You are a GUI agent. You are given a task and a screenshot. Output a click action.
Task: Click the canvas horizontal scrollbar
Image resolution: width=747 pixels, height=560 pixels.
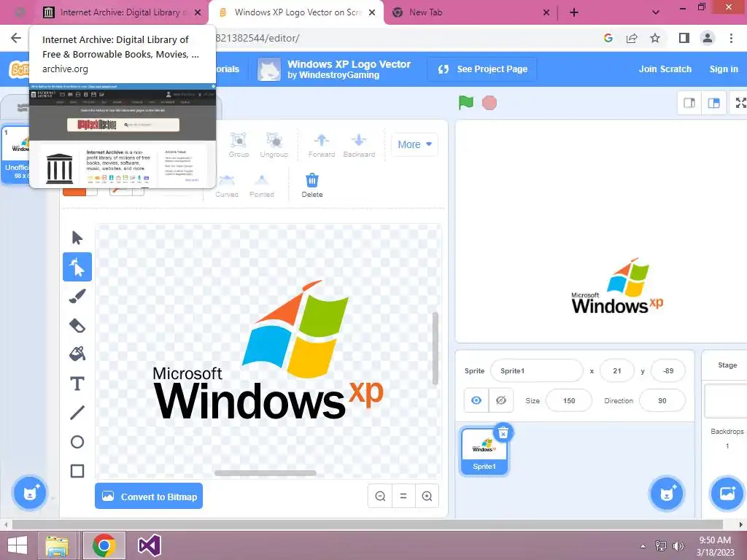point(266,472)
